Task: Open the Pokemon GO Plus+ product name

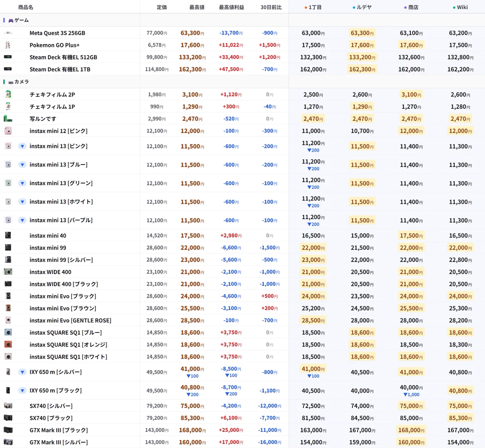Action: 55,45
